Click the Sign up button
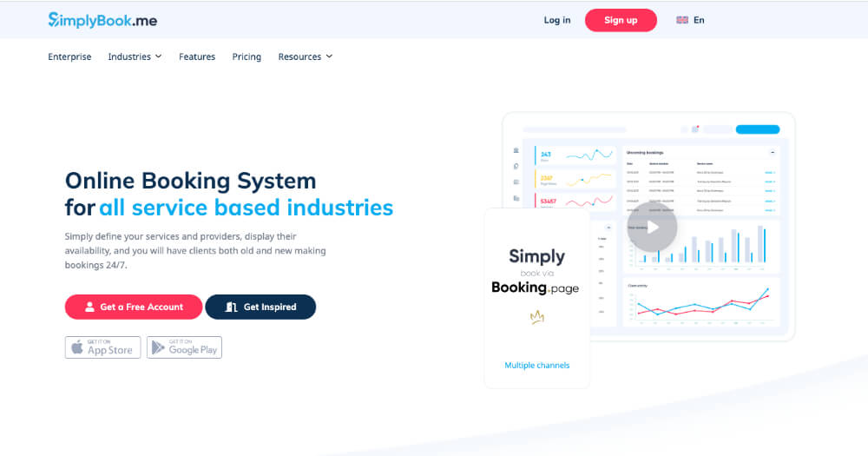 621,20
